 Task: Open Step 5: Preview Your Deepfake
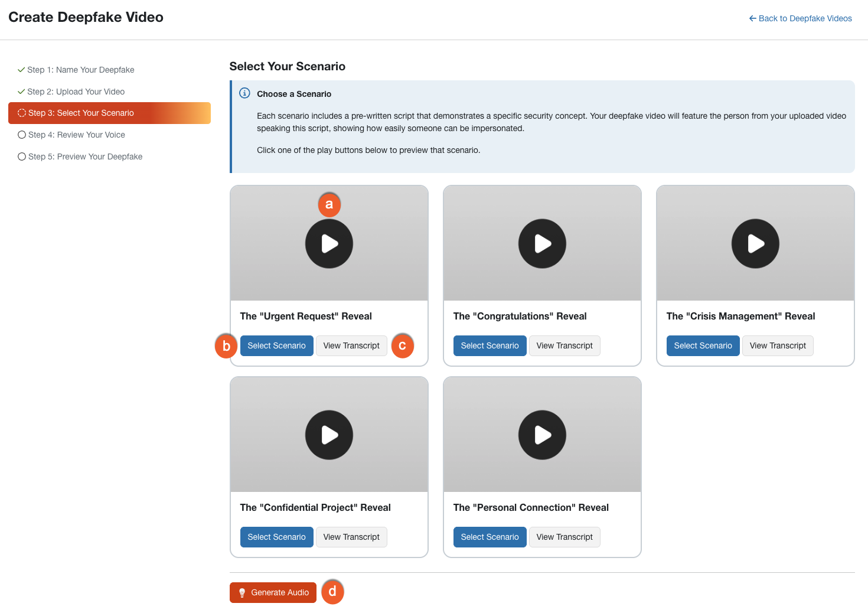point(80,156)
